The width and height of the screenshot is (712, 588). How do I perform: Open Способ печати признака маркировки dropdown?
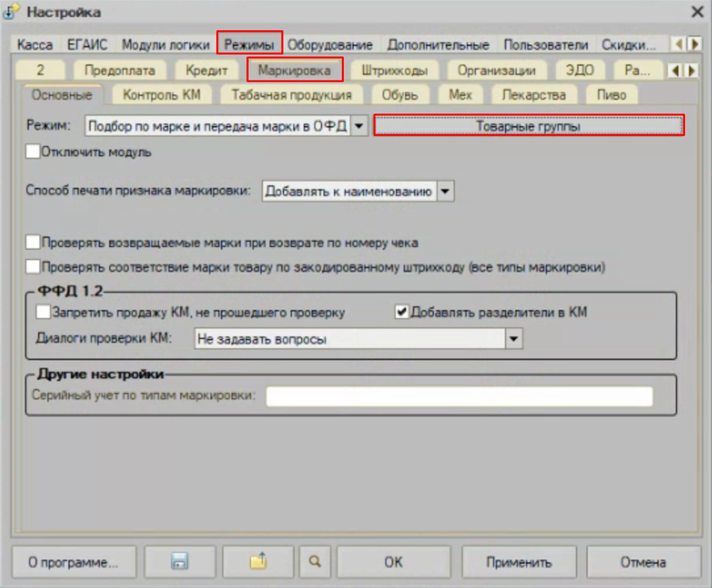(446, 191)
